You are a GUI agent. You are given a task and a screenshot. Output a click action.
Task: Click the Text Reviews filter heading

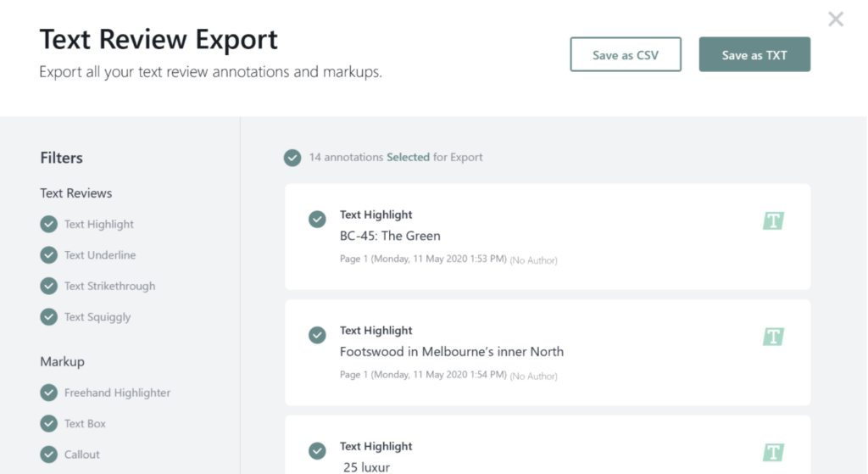pos(76,193)
